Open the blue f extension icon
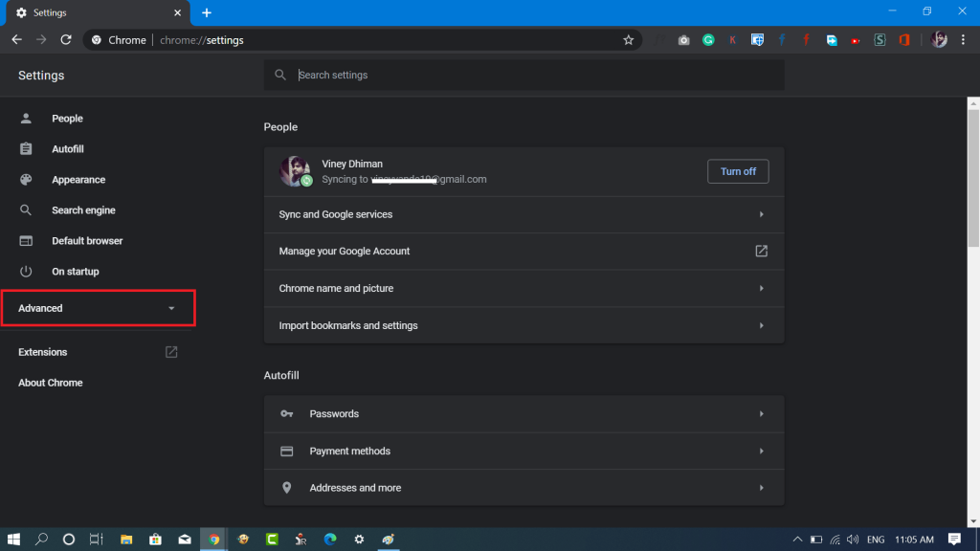This screenshot has width=980, height=551. pyautogui.click(x=782, y=40)
